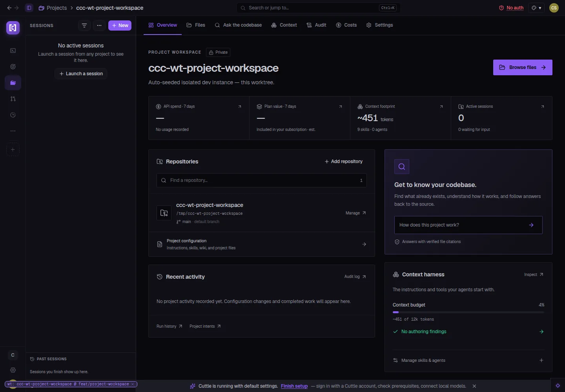Click the Search or jump to box
The image size is (565, 392).
(319, 8)
